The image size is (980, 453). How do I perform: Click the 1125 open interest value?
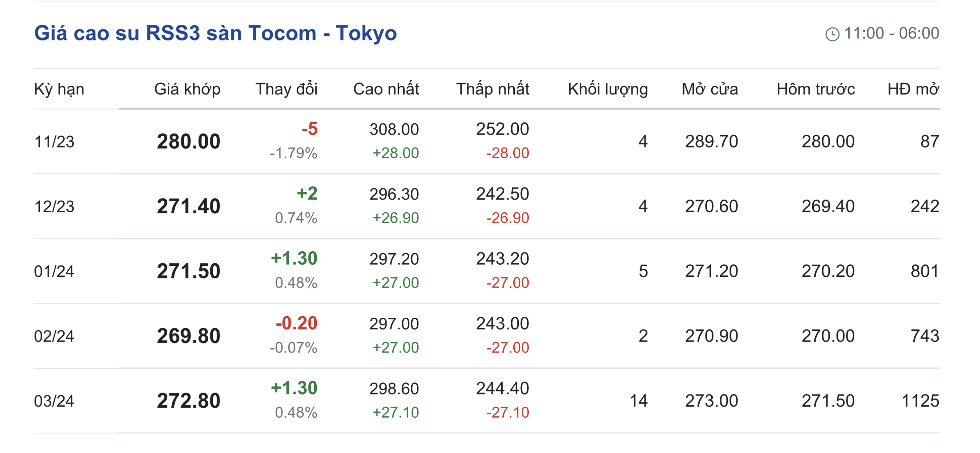point(920,401)
